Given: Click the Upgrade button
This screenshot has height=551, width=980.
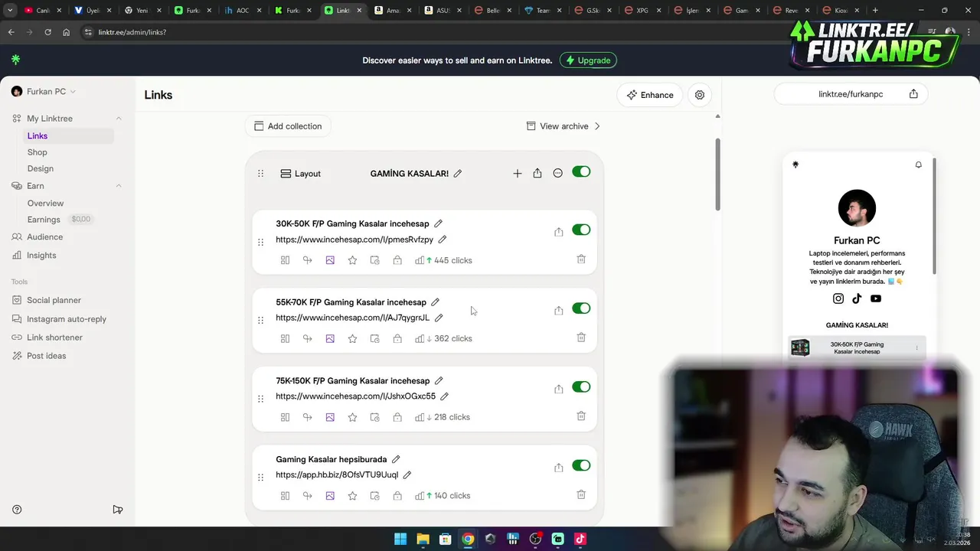Looking at the screenshot, I should (x=588, y=60).
